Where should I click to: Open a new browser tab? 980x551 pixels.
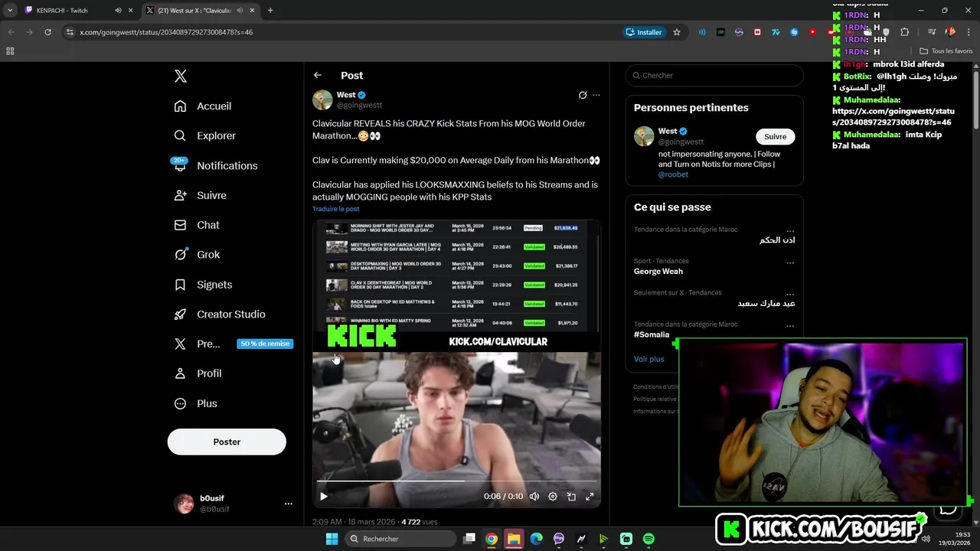pos(270,10)
